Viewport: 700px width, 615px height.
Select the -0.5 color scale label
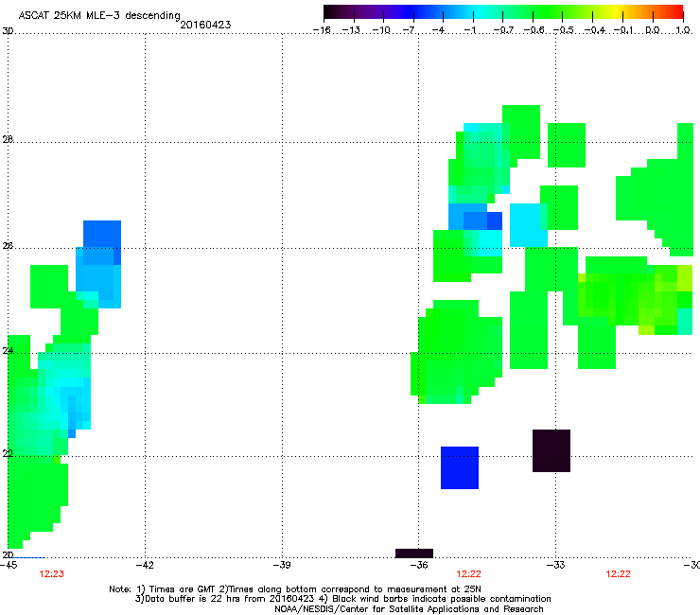pyautogui.click(x=564, y=30)
